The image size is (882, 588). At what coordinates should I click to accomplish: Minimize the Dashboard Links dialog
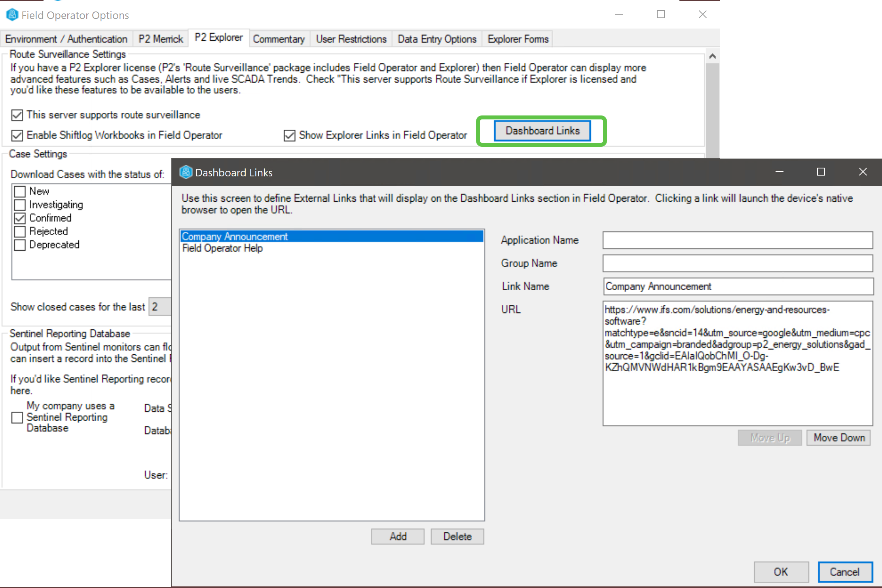[x=779, y=172]
